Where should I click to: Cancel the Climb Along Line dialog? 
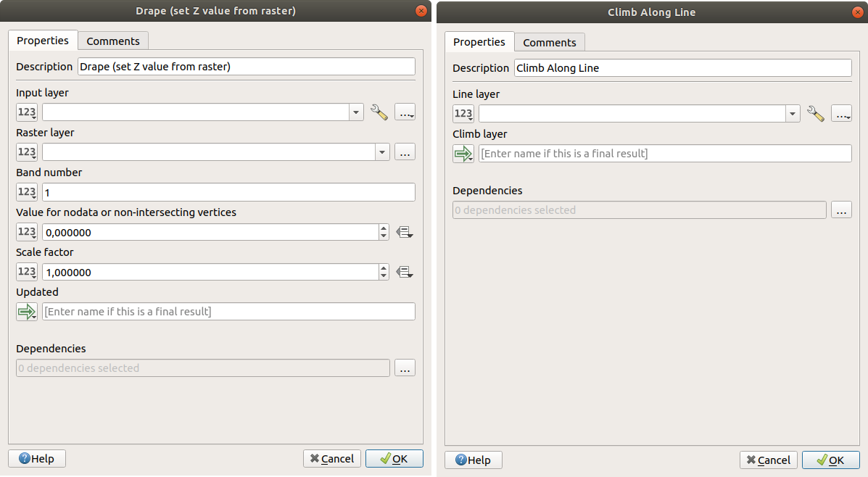point(768,460)
